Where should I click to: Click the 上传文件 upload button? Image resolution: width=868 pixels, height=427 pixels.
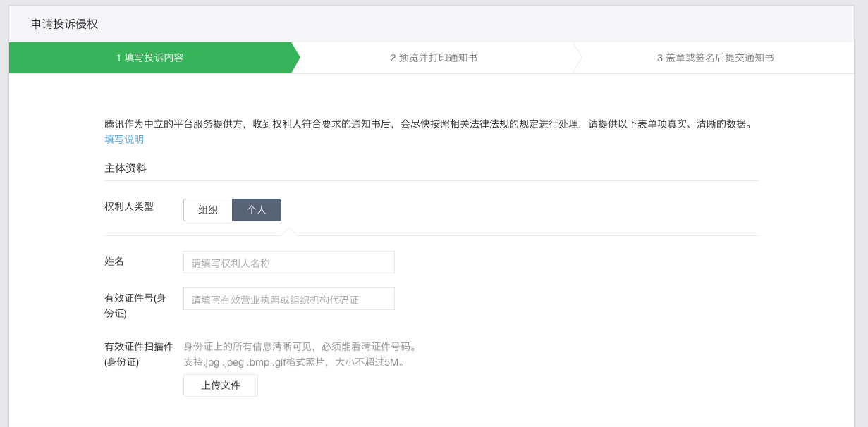220,385
